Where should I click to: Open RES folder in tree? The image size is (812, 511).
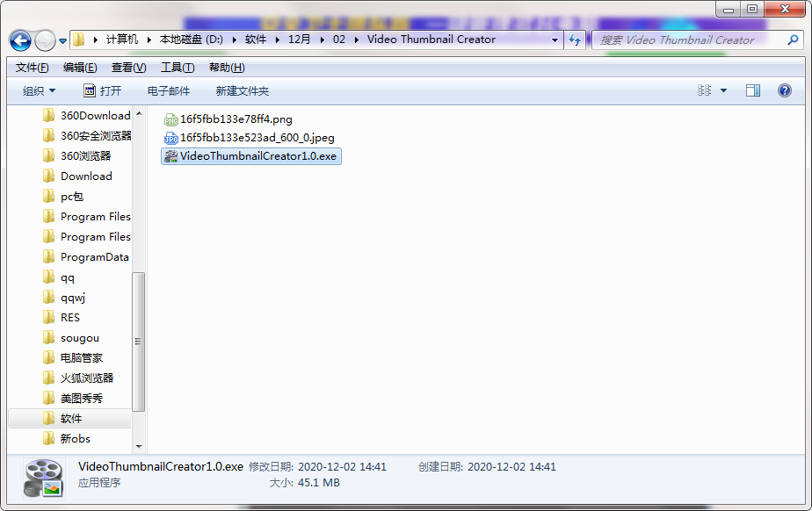pos(70,318)
